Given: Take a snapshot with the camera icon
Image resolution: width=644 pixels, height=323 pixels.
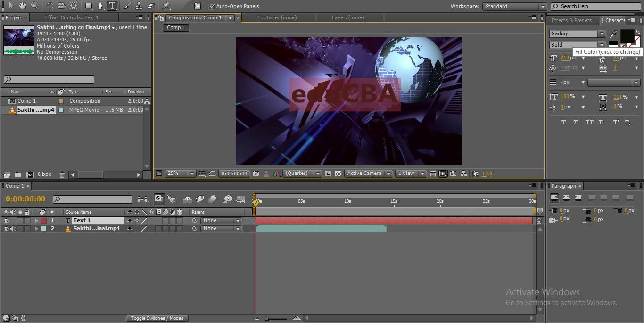Looking at the screenshot, I should click(x=256, y=174).
